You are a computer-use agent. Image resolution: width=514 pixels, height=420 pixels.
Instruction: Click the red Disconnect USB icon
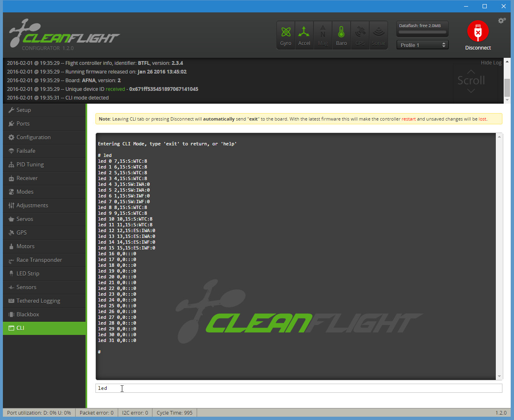[x=478, y=31]
